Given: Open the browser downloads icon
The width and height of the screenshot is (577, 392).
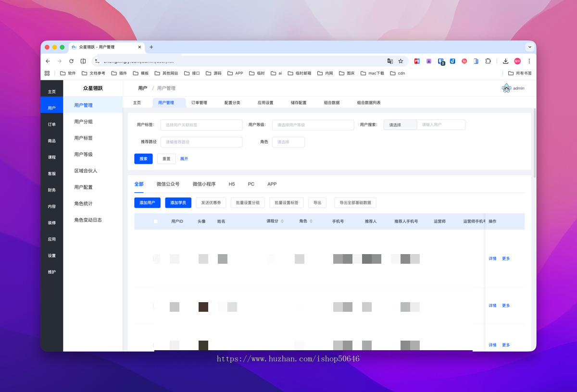Looking at the screenshot, I should click(x=505, y=61).
